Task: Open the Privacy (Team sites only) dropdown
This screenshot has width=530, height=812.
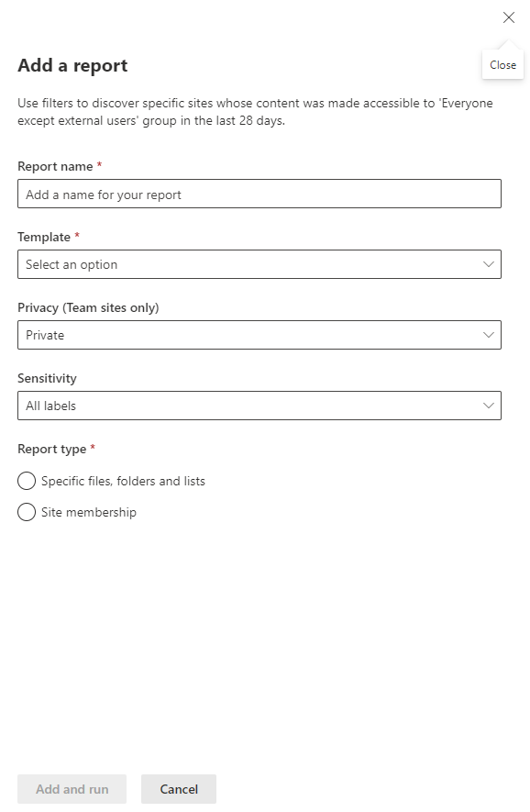Action: [x=259, y=335]
